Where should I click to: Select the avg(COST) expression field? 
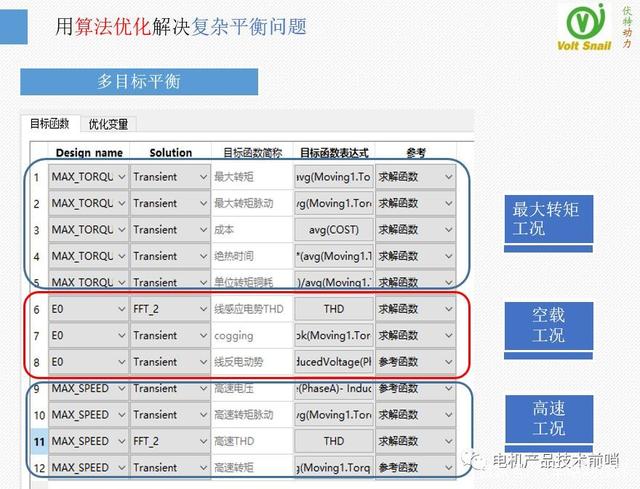coord(333,230)
